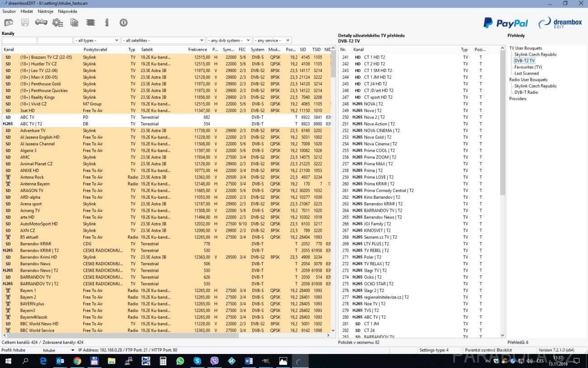Screen dimensions: 588x368
Task: Select Providers tree node
Action: 518,99
